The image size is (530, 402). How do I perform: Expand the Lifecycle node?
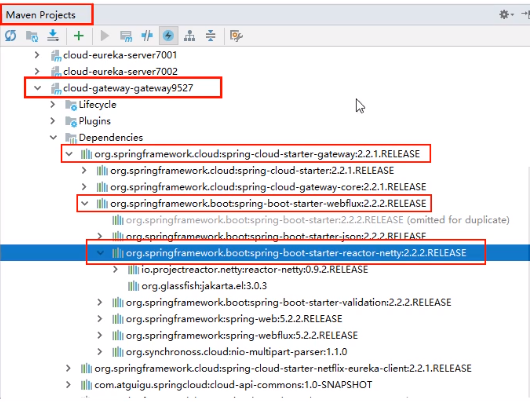[53, 104]
